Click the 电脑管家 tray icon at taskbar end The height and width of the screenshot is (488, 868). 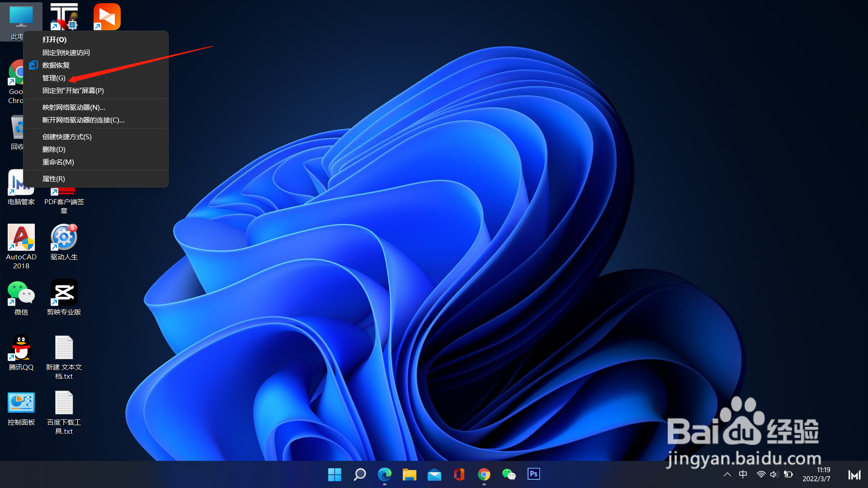(x=854, y=474)
